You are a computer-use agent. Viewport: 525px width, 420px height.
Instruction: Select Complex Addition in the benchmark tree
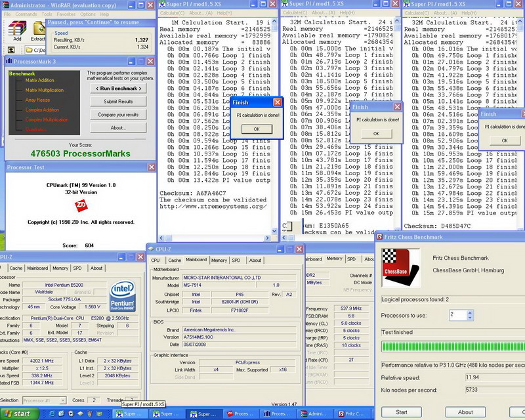point(42,110)
